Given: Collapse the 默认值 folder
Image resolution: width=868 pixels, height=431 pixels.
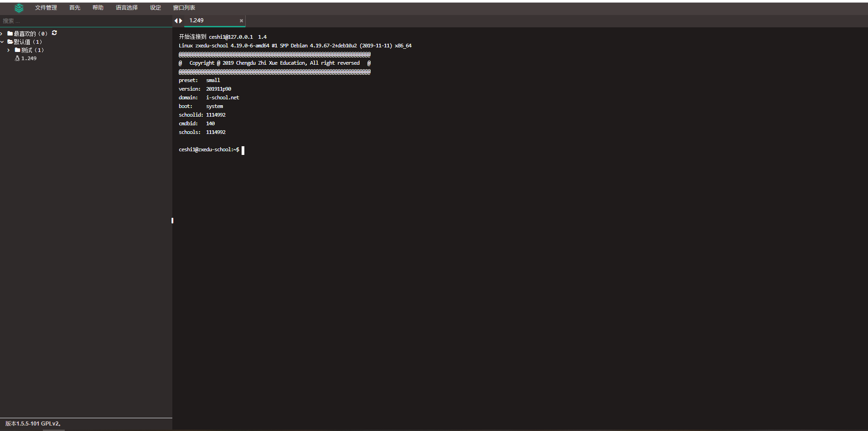Looking at the screenshot, I should pos(2,42).
